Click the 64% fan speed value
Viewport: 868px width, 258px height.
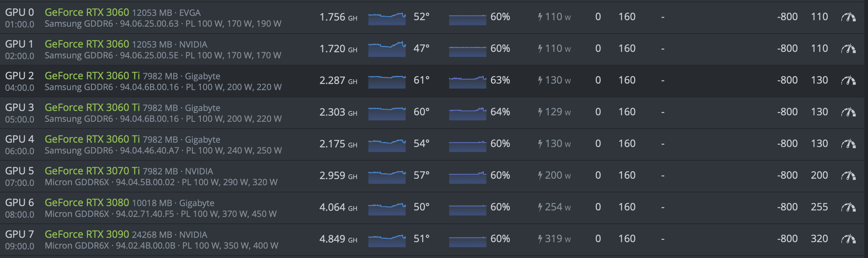click(x=500, y=112)
